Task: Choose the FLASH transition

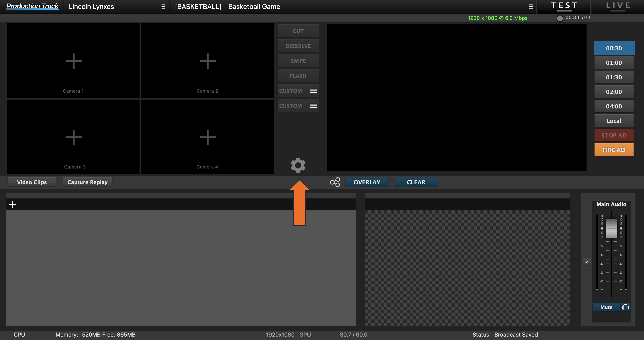Action: point(298,76)
